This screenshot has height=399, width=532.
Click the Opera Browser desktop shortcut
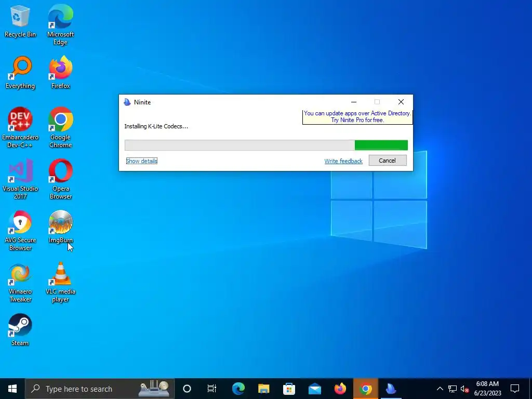[x=60, y=179]
